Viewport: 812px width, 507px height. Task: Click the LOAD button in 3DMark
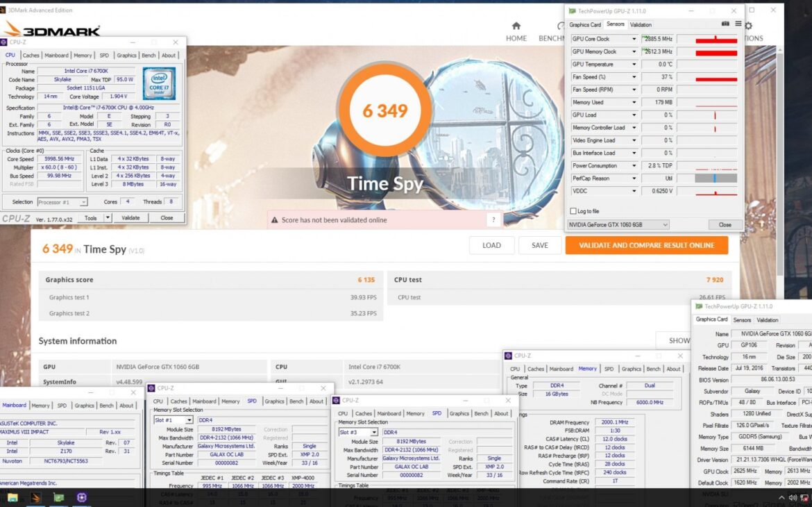point(491,245)
